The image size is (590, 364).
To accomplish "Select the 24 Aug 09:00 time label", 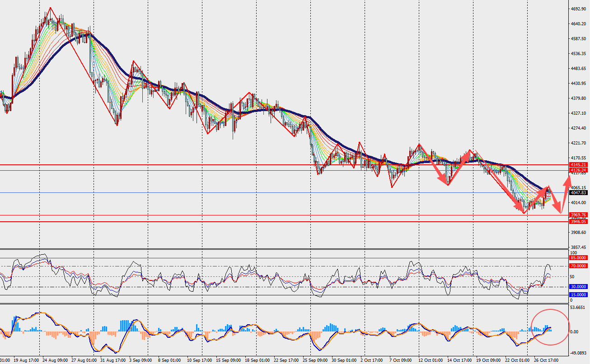I will coord(55,360).
